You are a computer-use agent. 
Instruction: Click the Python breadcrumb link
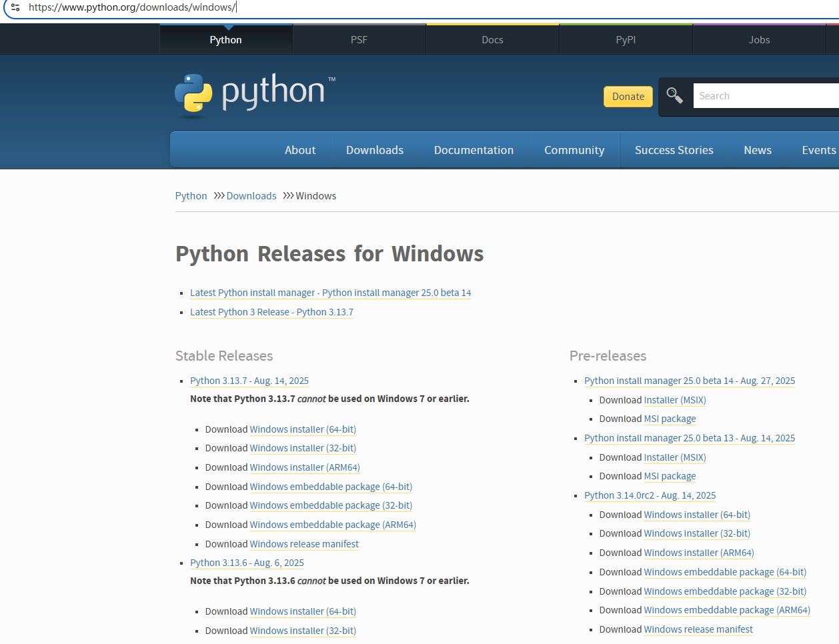pyautogui.click(x=191, y=196)
